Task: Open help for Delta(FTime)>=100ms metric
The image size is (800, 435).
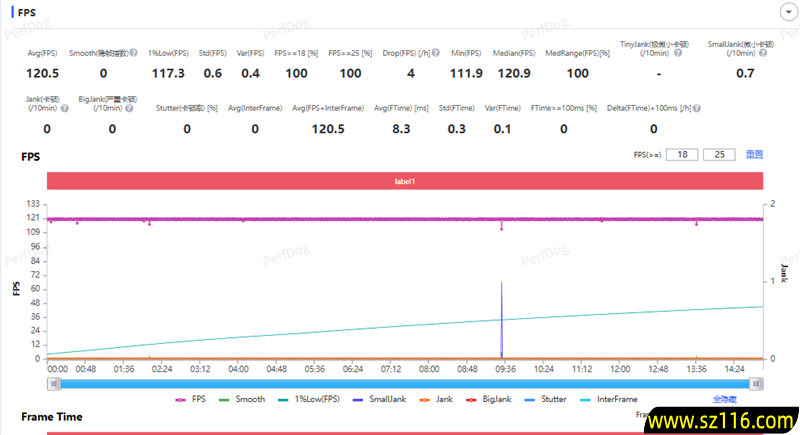Action: [696, 108]
